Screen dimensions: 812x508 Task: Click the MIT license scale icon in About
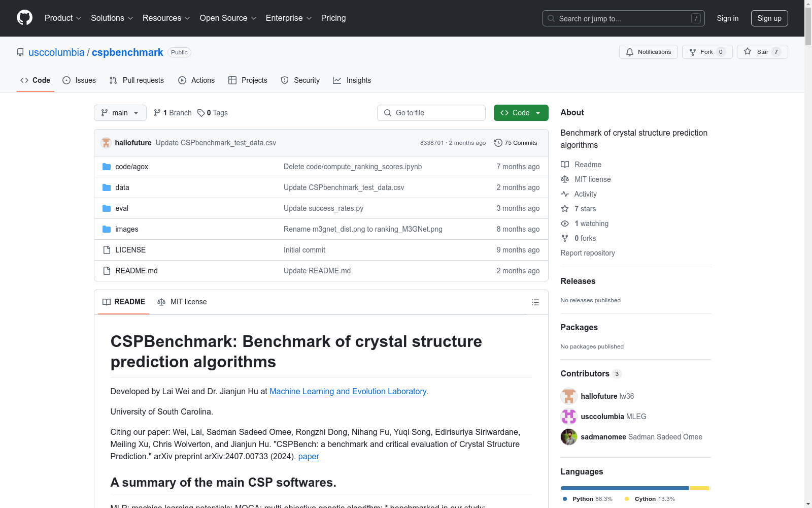click(565, 179)
